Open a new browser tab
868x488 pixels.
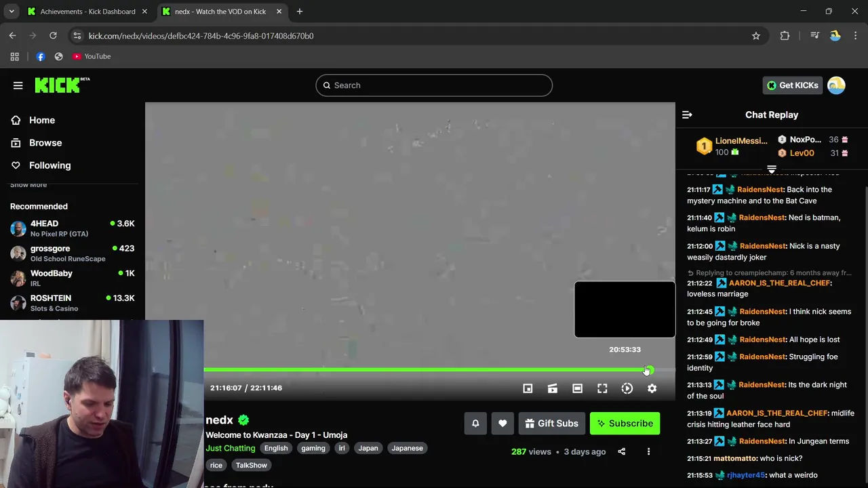[300, 12]
